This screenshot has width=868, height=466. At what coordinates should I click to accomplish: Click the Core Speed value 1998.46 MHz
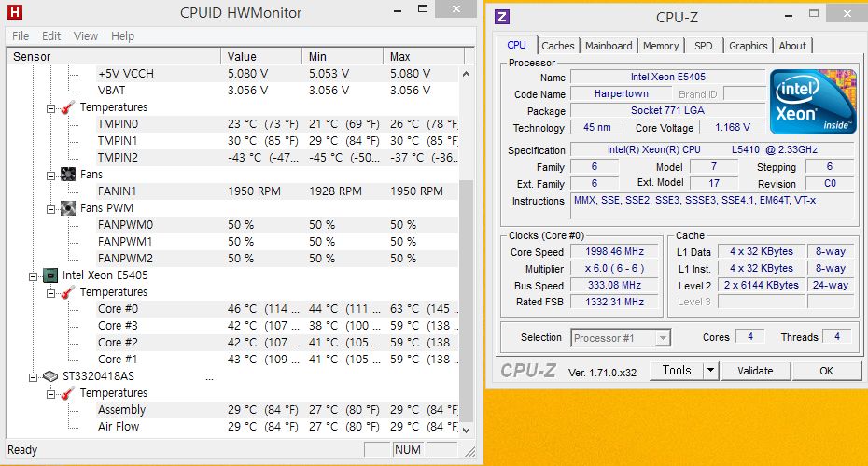tap(614, 251)
